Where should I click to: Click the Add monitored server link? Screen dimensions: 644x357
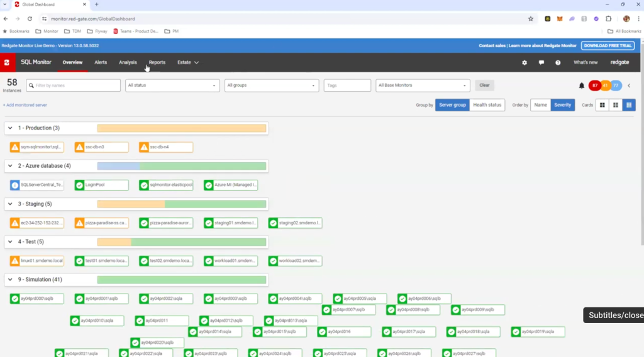pos(25,105)
